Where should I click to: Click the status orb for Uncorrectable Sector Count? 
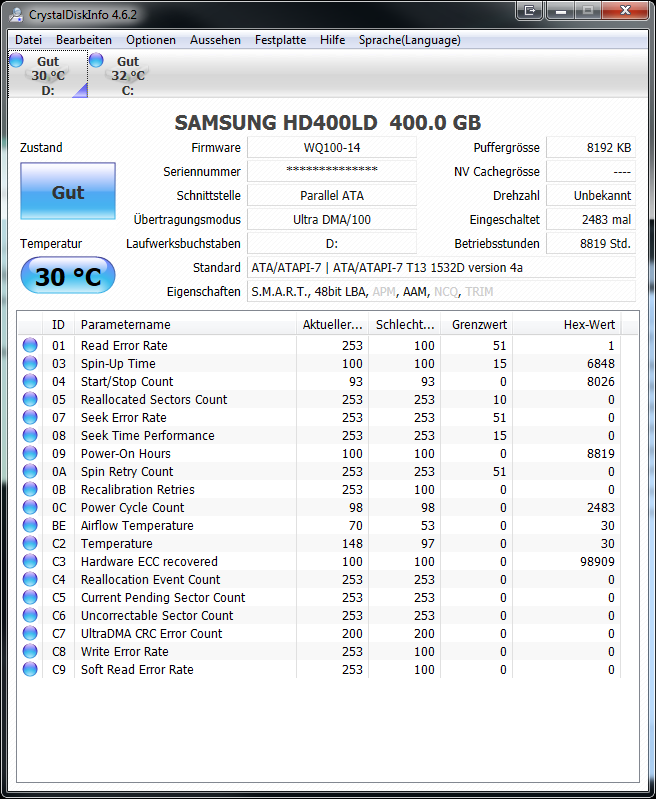(30, 615)
